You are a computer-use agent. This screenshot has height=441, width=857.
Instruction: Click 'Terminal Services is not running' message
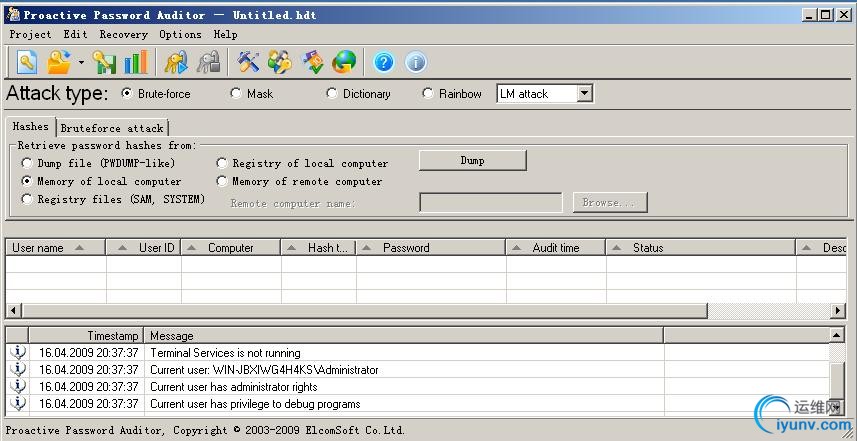[x=225, y=352]
